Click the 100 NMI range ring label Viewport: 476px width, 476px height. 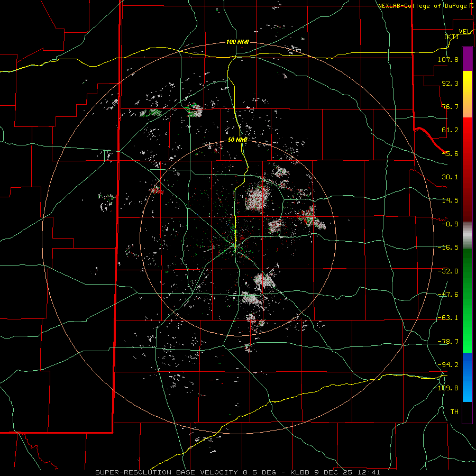tap(237, 42)
